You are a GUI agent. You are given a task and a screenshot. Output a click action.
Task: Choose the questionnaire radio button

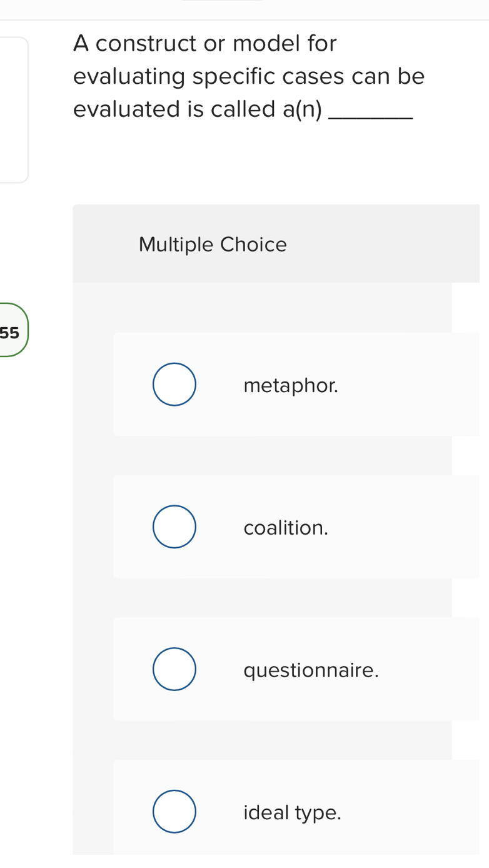[174, 669]
